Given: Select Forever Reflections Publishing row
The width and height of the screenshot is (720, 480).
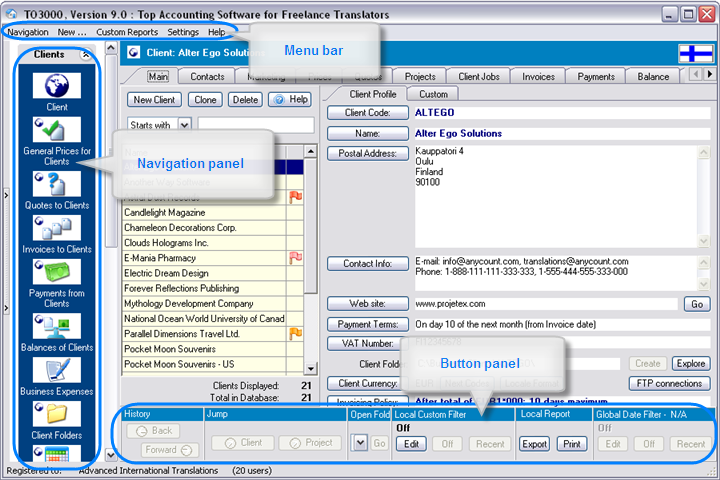Looking at the screenshot, I should pyautogui.click(x=204, y=288).
